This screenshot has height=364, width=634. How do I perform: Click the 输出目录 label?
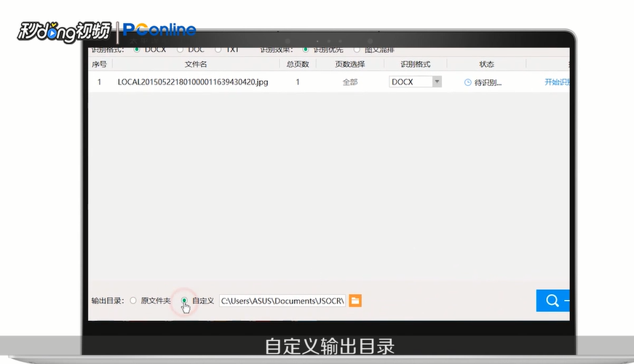click(108, 301)
